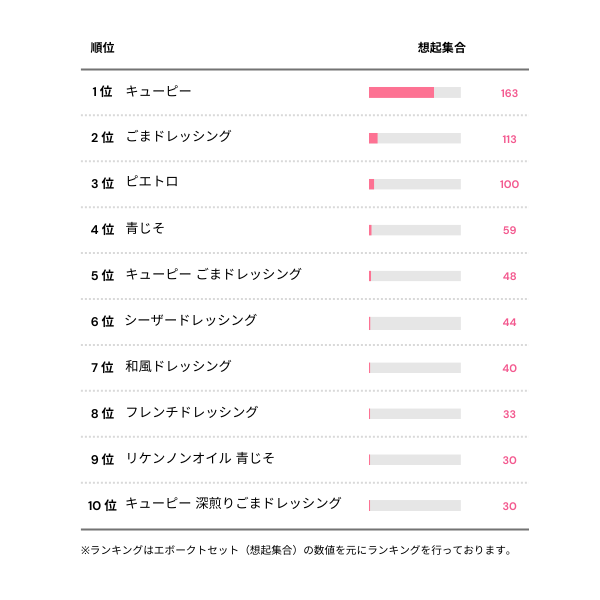600x600 pixels.
Task: Click the キユーピー entry at rank 1
Action: click(158, 92)
